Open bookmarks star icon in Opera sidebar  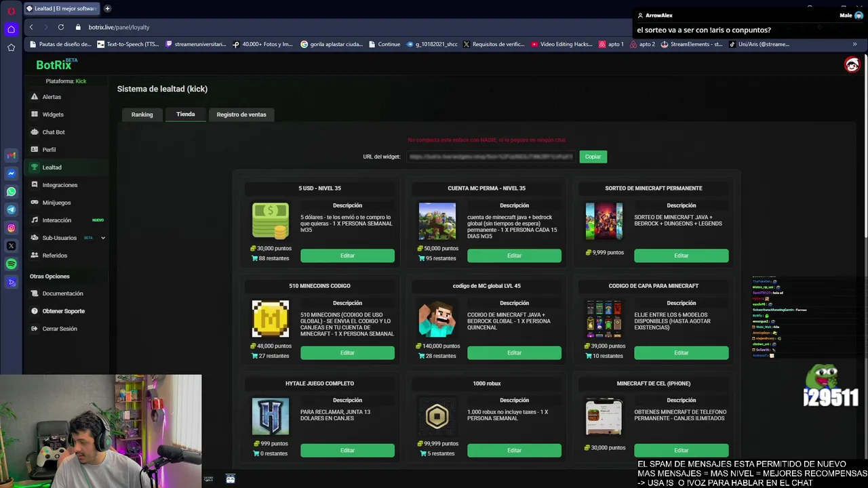[11, 47]
